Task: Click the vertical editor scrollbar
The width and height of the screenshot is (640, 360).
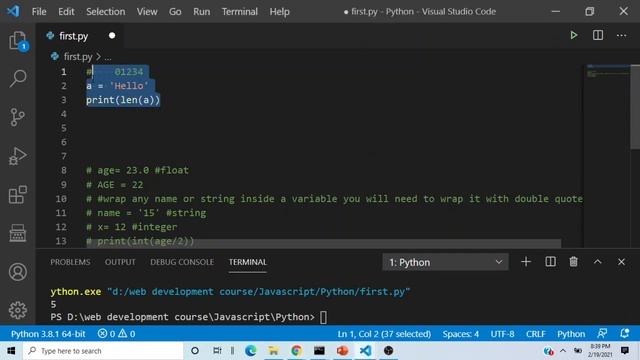Action: point(635,107)
